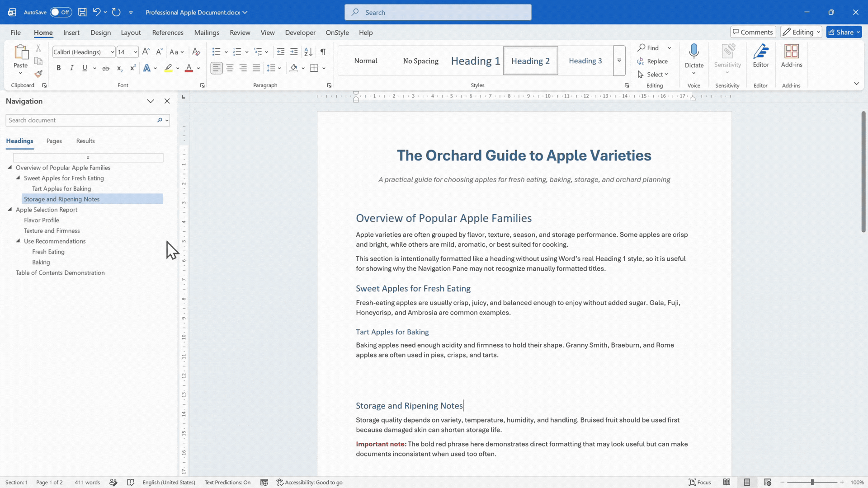Image resolution: width=868 pixels, height=488 pixels.
Task: Toggle the Show/Hide paragraph marks icon
Action: click(x=323, y=52)
